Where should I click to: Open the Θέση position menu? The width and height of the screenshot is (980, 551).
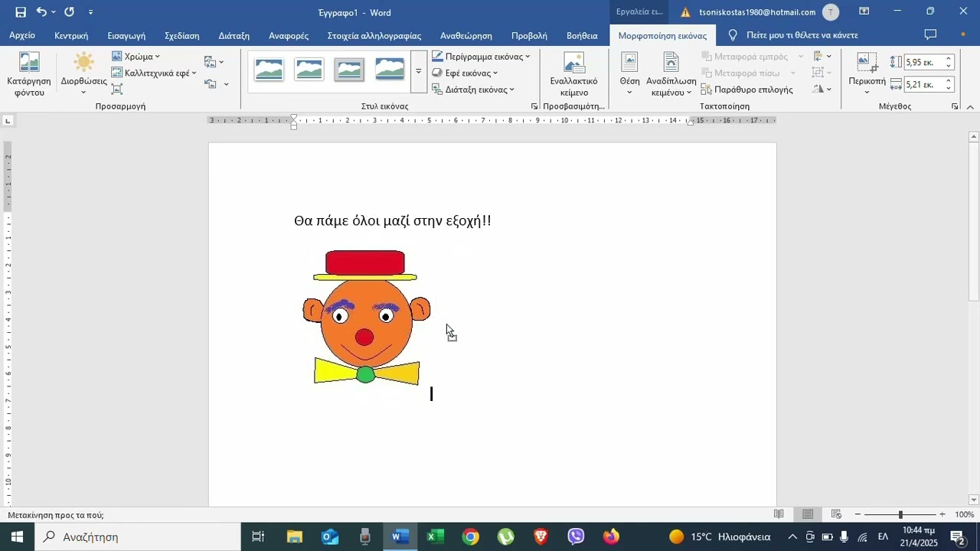pos(629,75)
